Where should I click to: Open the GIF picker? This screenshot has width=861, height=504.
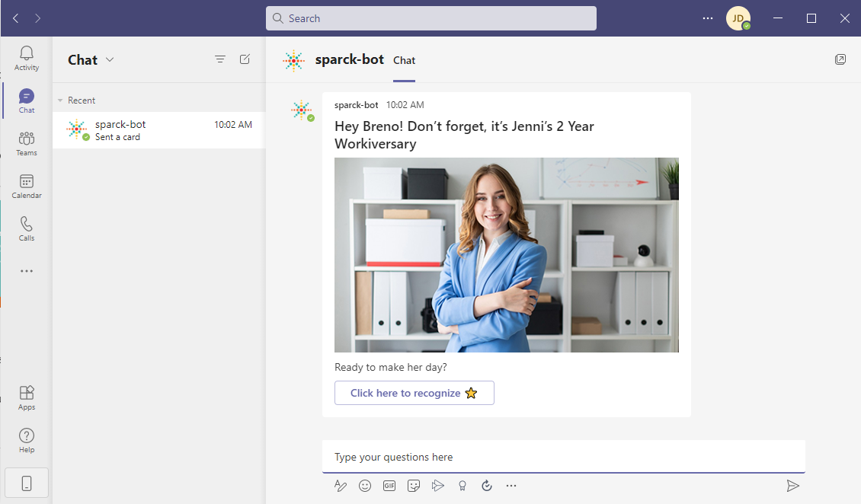click(389, 486)
